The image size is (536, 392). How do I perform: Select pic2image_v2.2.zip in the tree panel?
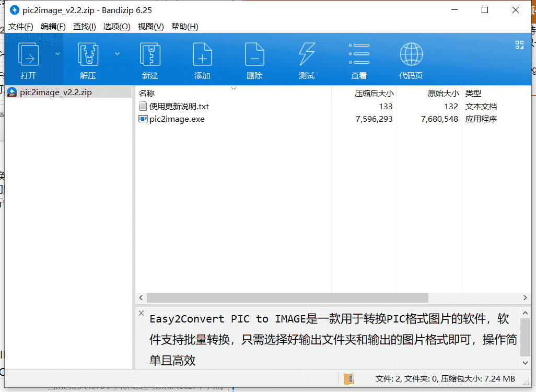(x=56, y=93)
